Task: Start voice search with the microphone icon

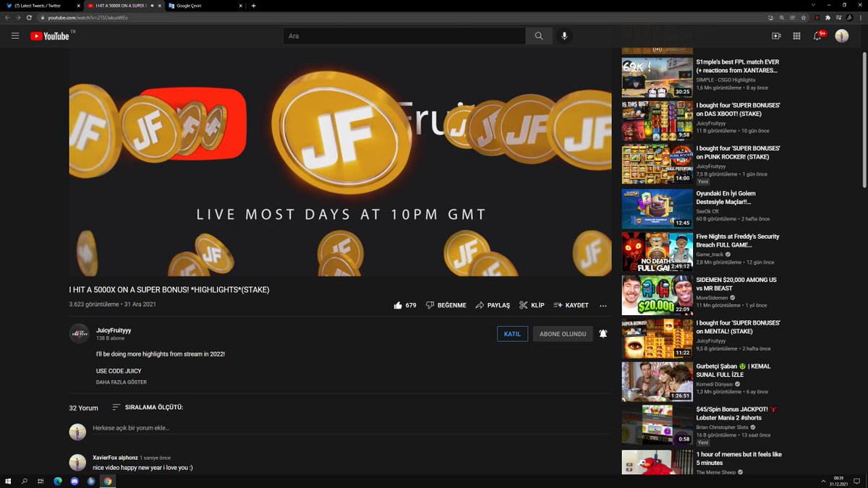Action: click(x=565, y=35)
